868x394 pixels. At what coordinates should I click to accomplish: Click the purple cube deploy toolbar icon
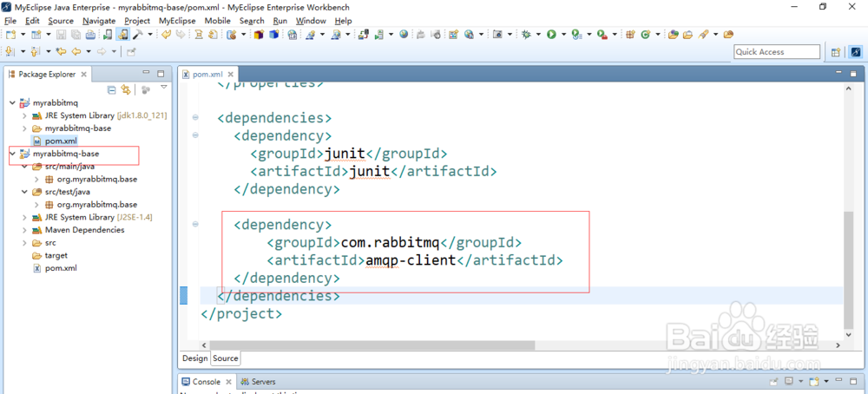pyautogui.click(x=259, y=35)
